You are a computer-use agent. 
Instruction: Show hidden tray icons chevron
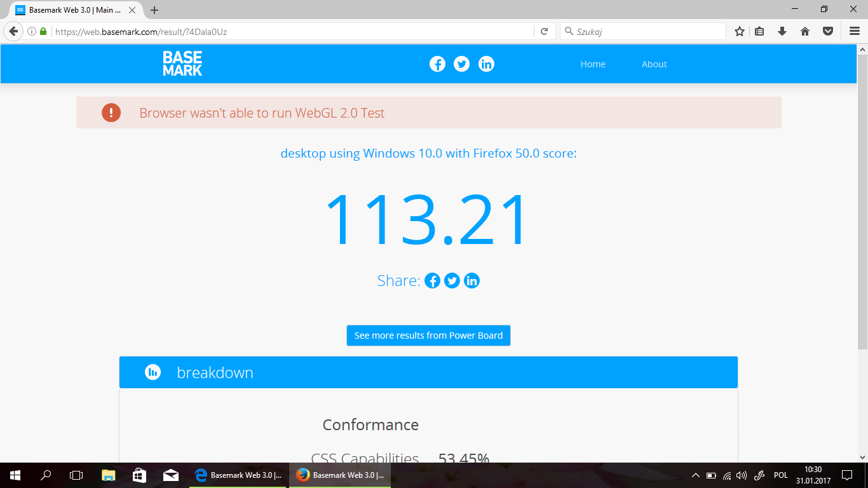coord(696,475)
